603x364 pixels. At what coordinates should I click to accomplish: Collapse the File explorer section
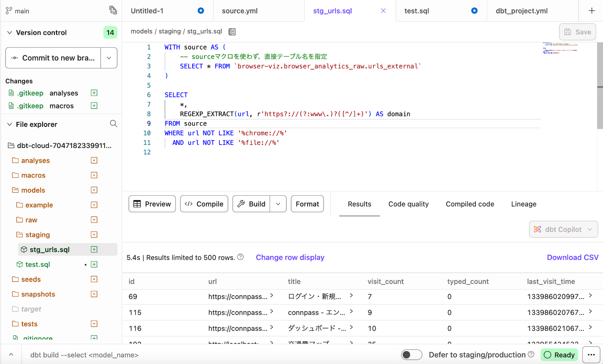pyautogui.click(x=9, y=124)
